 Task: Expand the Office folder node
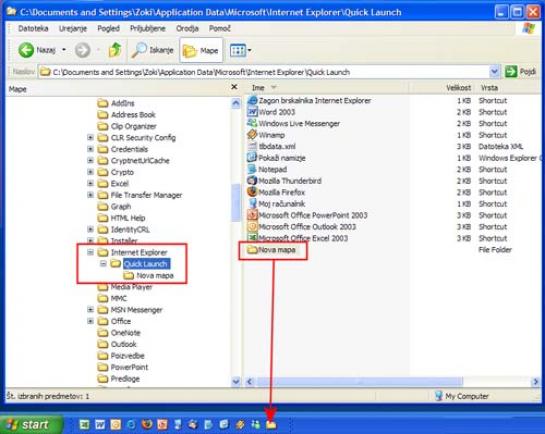pos(90,321)
